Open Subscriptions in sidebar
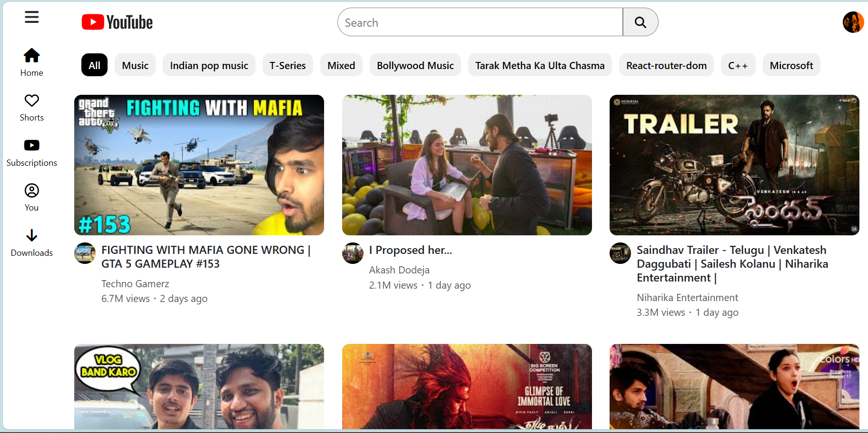868x433 pixels. (32, 153)
